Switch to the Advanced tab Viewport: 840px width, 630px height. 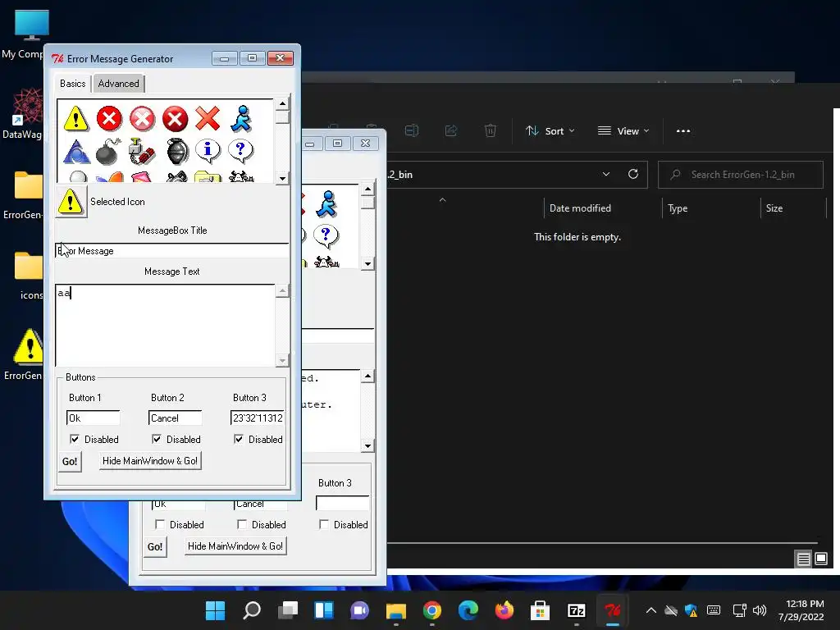click(x=118, y=84)
